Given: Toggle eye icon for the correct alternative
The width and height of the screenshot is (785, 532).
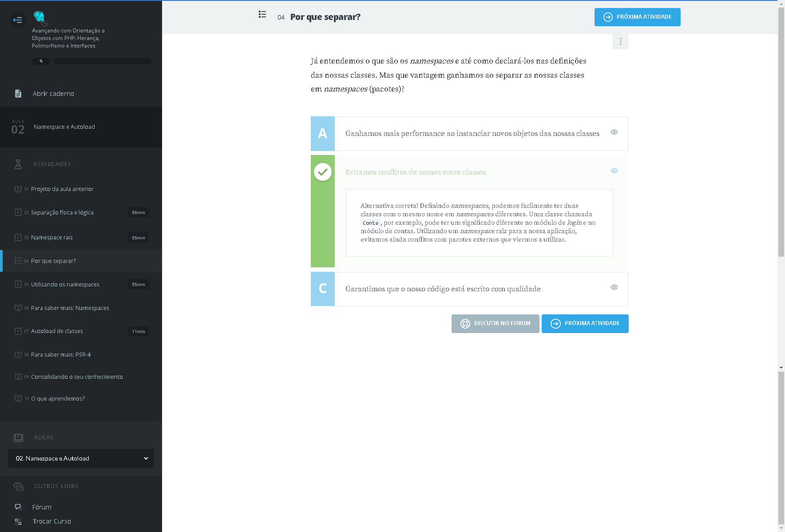Looking at the screenshot, I should click(x=614, y=171).
